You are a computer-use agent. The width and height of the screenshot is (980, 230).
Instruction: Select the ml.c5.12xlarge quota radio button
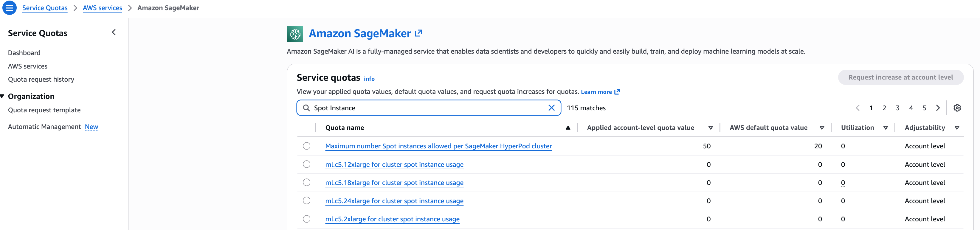coord(307,164)
